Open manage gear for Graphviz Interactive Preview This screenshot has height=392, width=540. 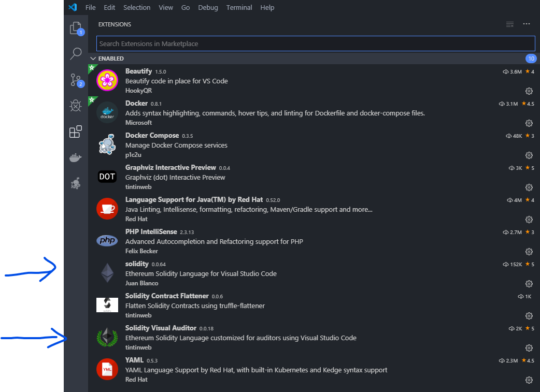click(529, 187)
